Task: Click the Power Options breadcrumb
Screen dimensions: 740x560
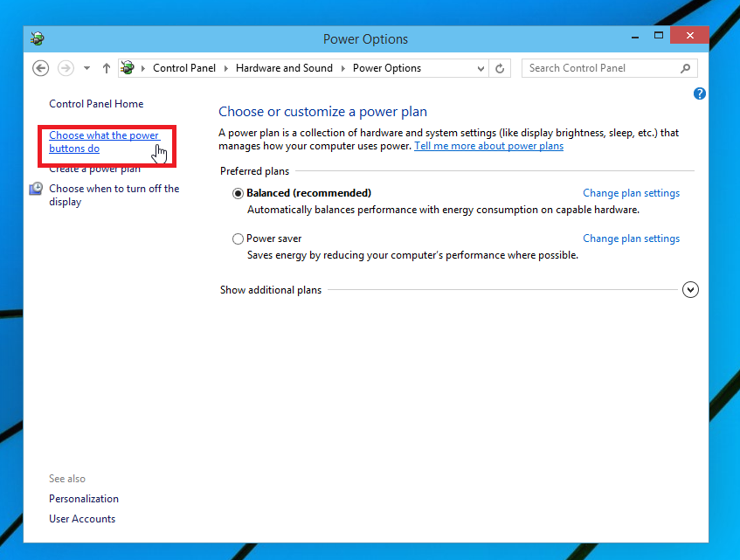Action: [387, 68]
